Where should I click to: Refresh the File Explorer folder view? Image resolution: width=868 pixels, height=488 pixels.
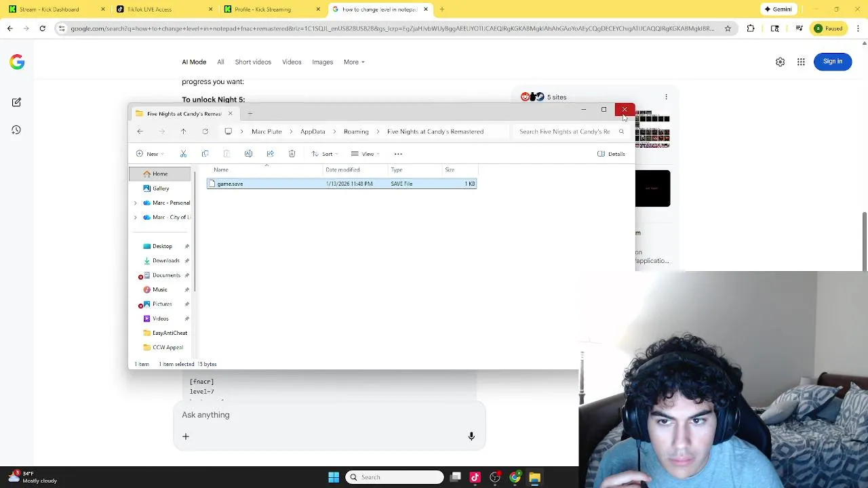point(205,131)
